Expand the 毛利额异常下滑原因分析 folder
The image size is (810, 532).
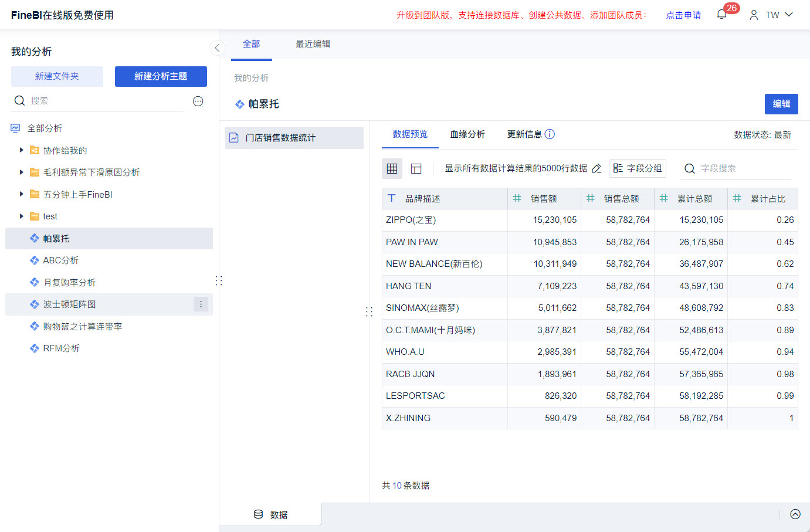point(22,172)
